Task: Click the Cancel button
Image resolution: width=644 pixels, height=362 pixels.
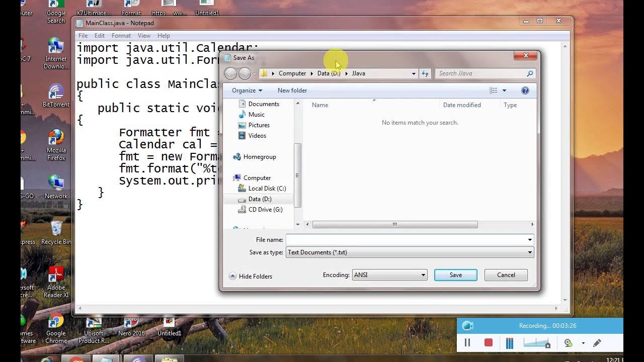Action: click(x=506, y=275)
